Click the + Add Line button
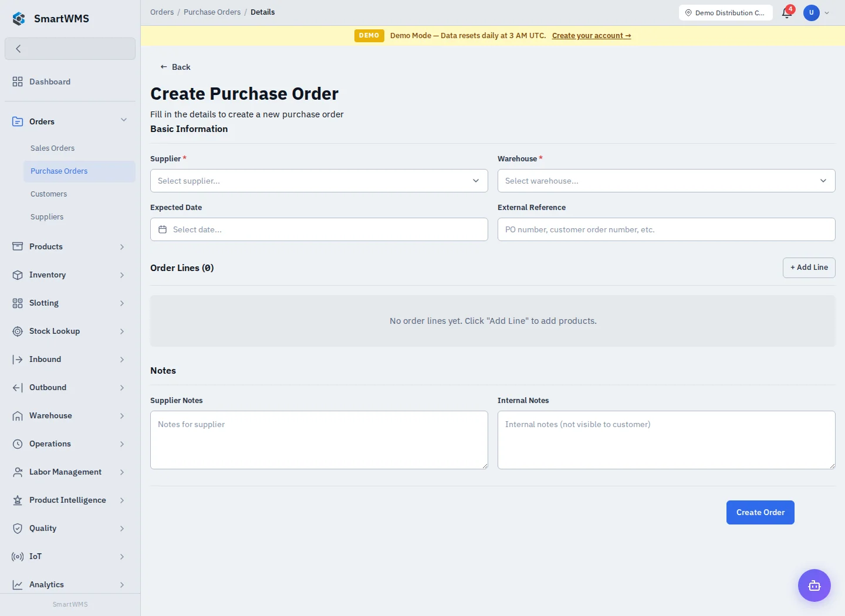This screenshot has height=616, width=845. tap(809, 268)
